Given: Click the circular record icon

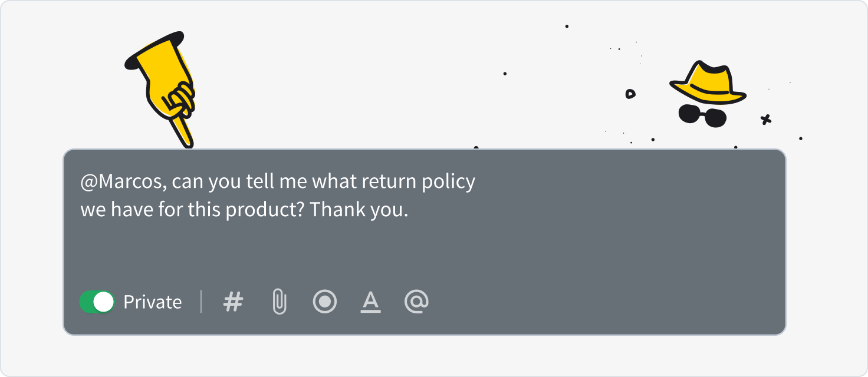Looking at the screenshot, I should [x=324, y=302].
